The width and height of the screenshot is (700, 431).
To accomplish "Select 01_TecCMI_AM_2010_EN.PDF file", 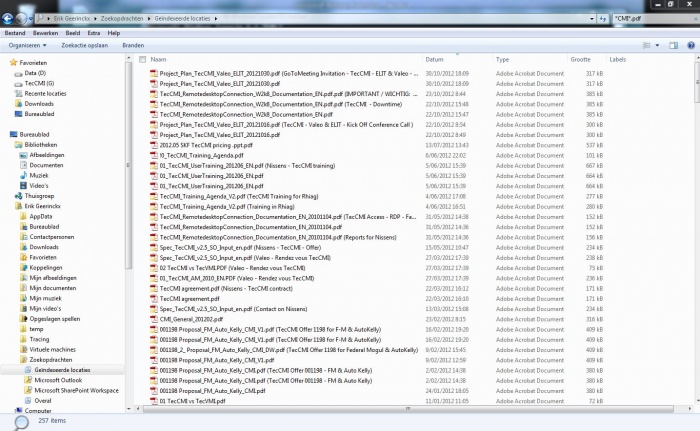I will [x=237, y=278].
